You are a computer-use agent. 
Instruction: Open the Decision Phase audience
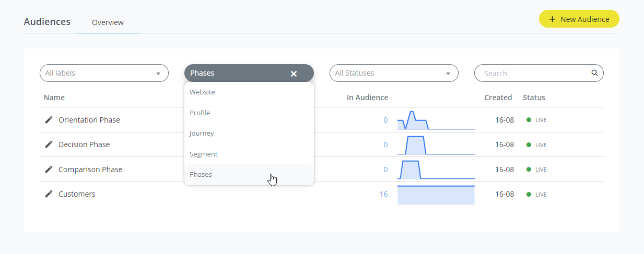[x=84, y=144]
